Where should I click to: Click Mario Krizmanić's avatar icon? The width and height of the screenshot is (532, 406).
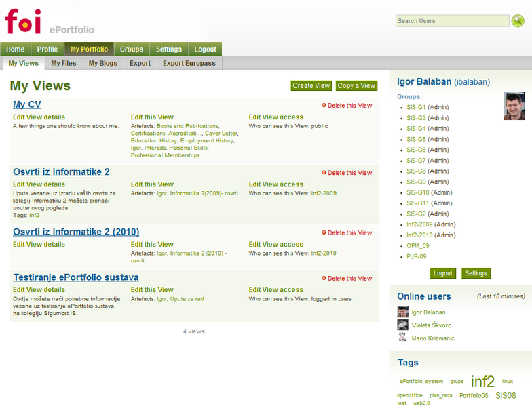pos(403,338)
